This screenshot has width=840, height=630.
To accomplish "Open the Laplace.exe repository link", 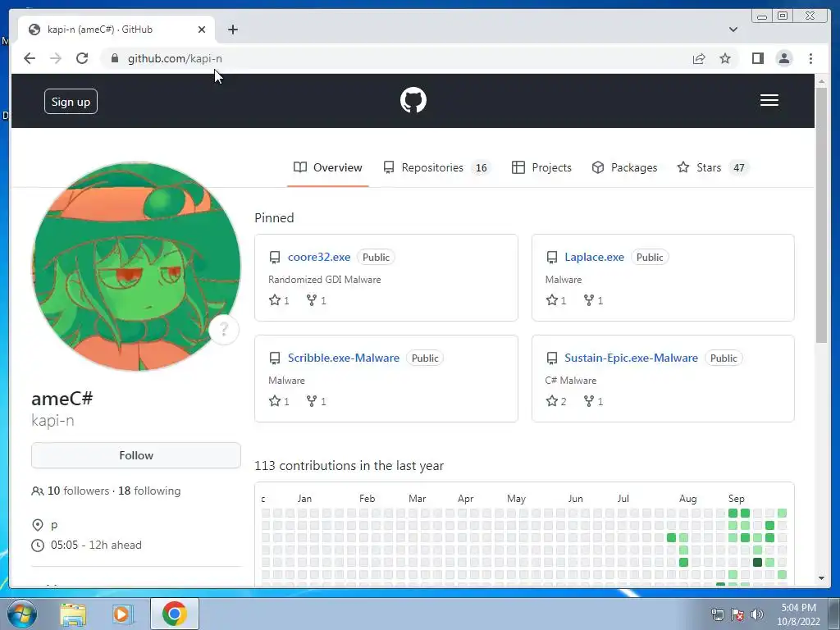I will click(x=594, y=257).
